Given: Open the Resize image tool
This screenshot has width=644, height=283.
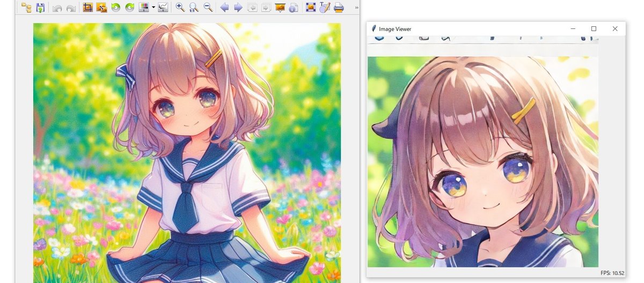Looking at the screenshot, I should [101, 8].
